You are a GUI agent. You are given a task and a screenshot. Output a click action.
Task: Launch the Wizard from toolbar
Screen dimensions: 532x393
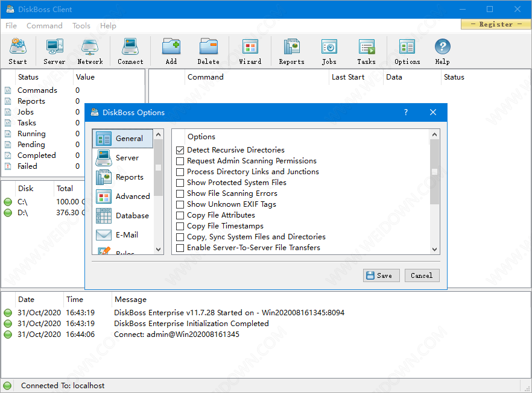coord(250,51)
